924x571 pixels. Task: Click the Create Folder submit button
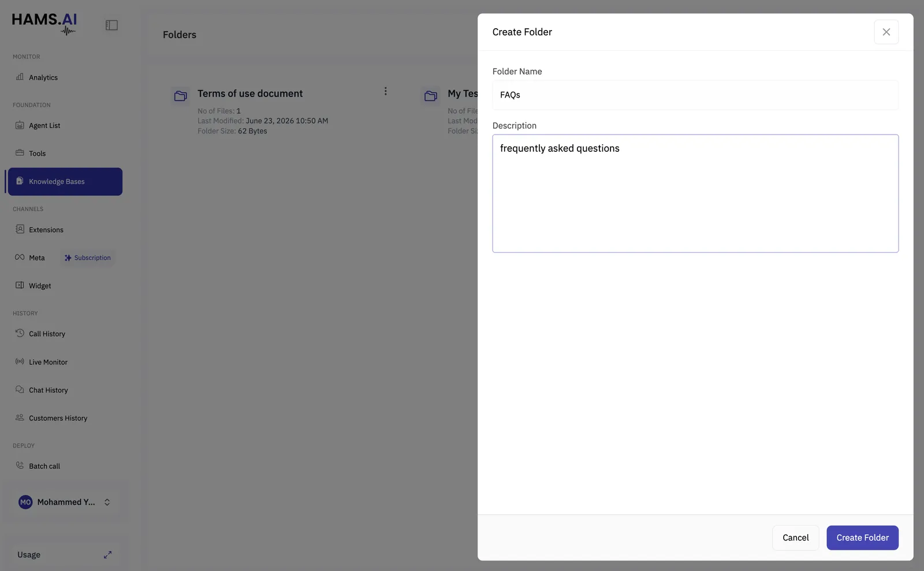tap(862, 538)
